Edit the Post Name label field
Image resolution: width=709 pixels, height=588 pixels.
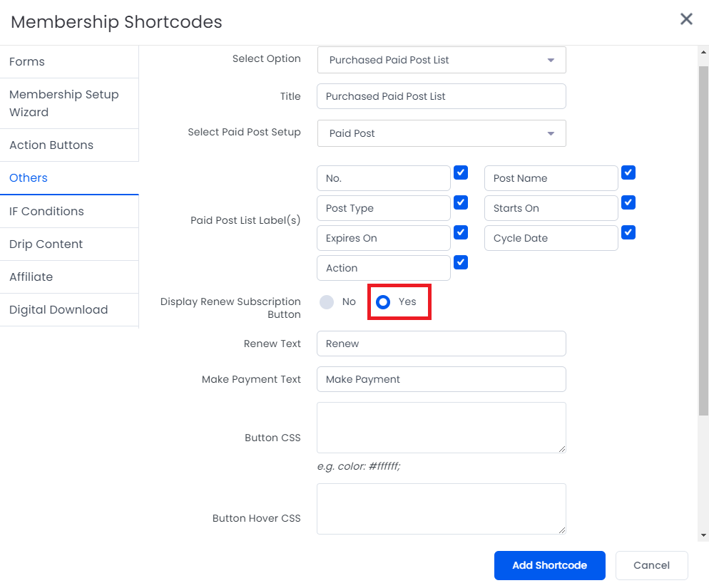click(x=551, y=178)
